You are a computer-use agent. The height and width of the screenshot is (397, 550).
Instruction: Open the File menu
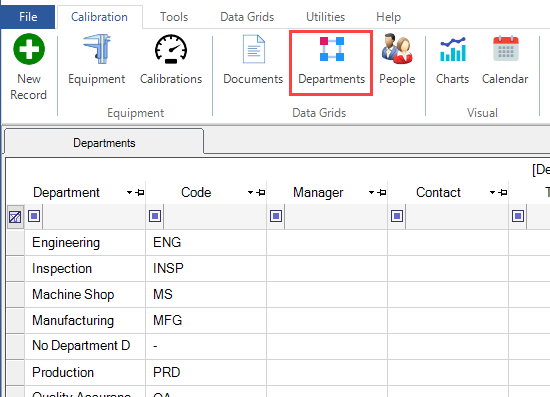pyautogui.click(x=28, y=17)
